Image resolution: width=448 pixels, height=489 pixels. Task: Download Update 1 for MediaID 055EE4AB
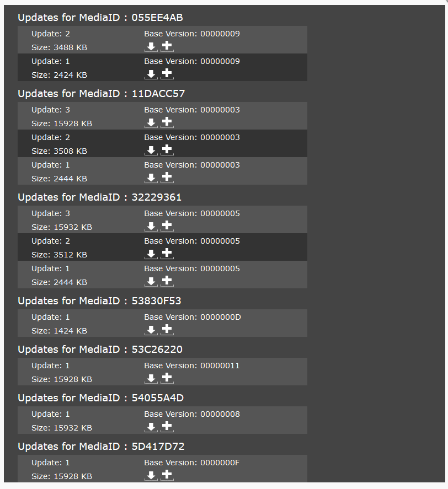(151, 74)
